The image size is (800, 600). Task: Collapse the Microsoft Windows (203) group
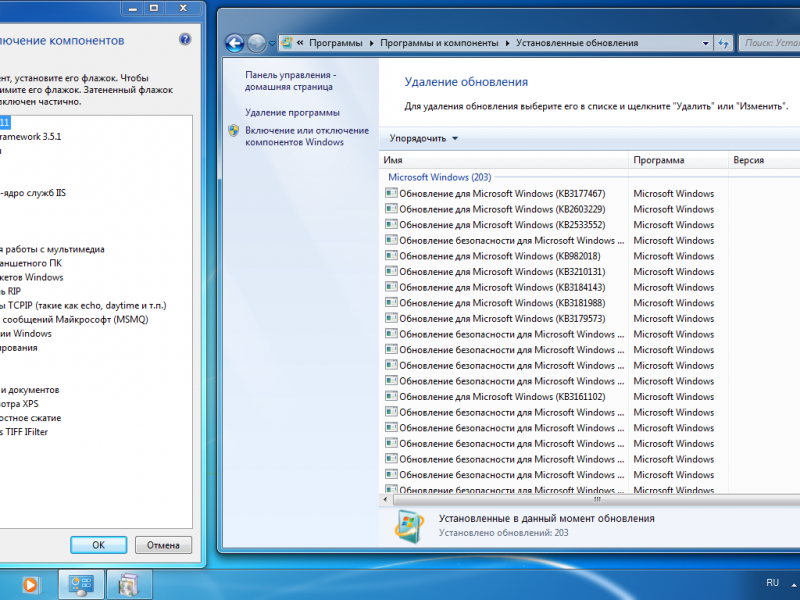(x=439, y=177)
